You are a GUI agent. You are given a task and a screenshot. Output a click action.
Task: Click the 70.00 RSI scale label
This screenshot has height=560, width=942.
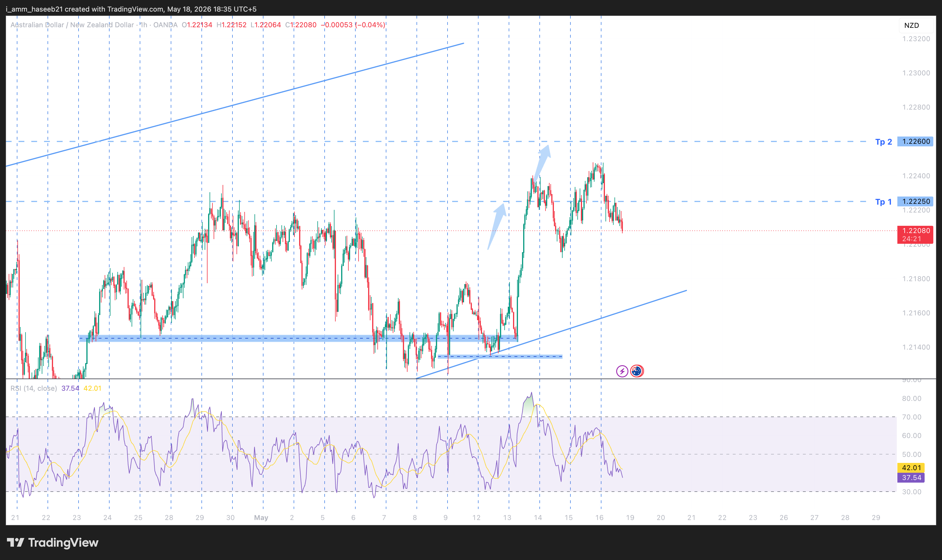pyautogui.click(x=912, y=417)
